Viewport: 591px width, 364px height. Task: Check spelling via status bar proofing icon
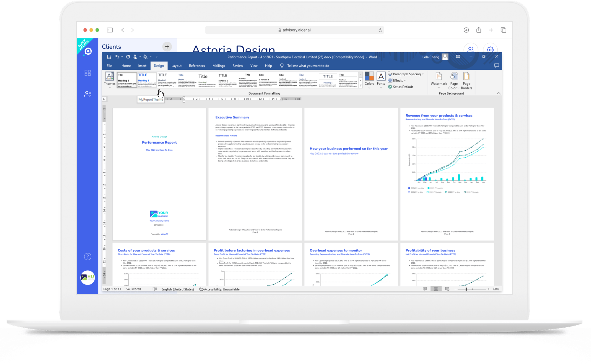click(155, 289)
